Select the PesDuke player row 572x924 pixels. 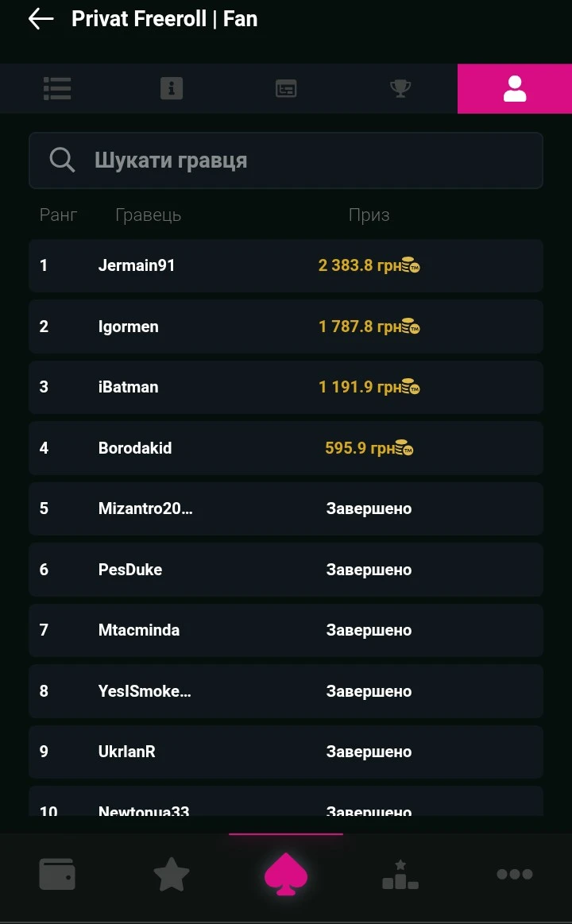pos(286,570)
